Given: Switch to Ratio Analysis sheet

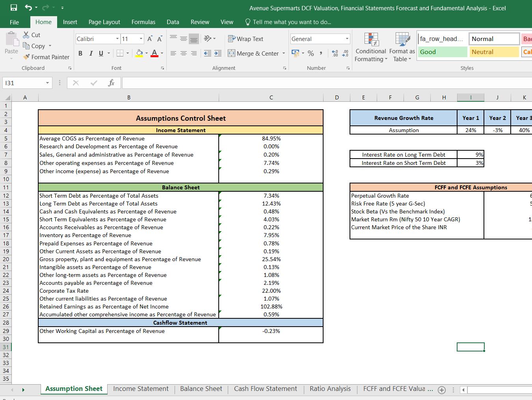Looking at the screenshot, I should coord(330,389).
